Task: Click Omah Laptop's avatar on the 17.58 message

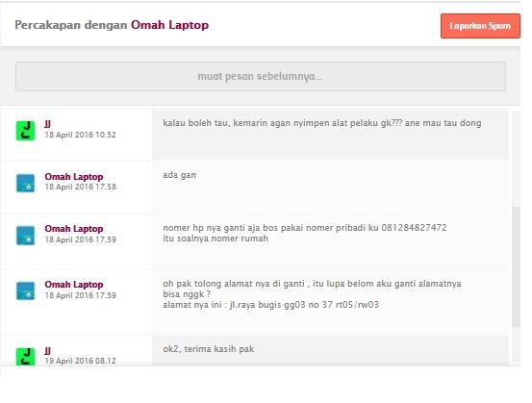Action: click(25, 183)
